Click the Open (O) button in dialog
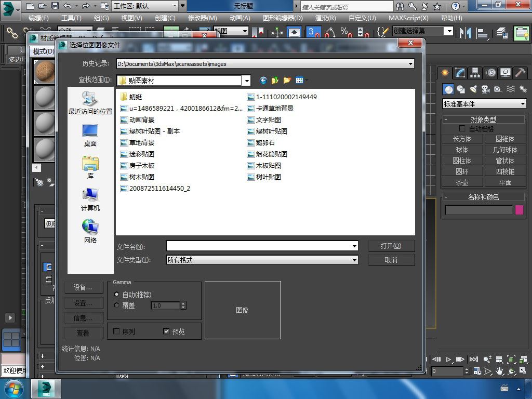This screenshot has height=399, width=532. coord(391,246)
